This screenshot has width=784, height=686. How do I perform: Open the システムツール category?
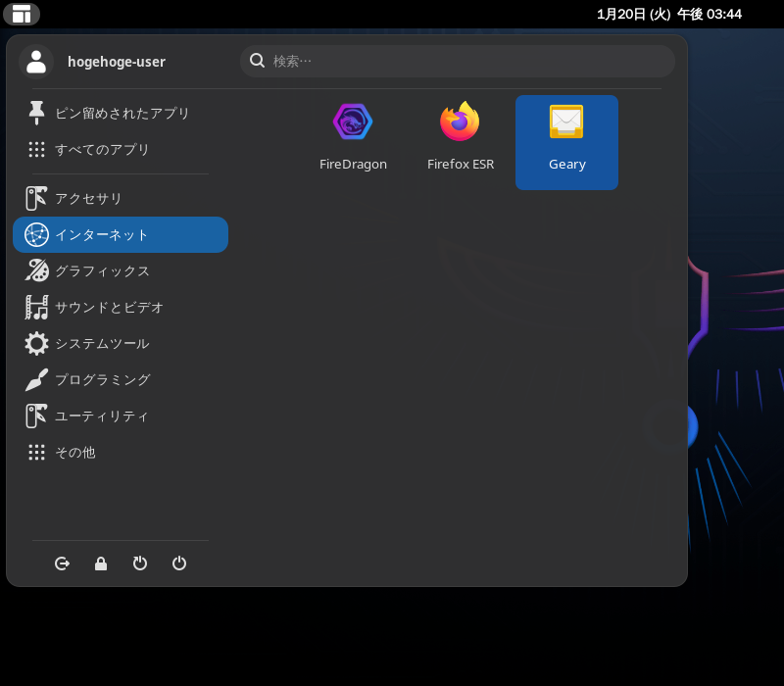click(x=121, y=344)
